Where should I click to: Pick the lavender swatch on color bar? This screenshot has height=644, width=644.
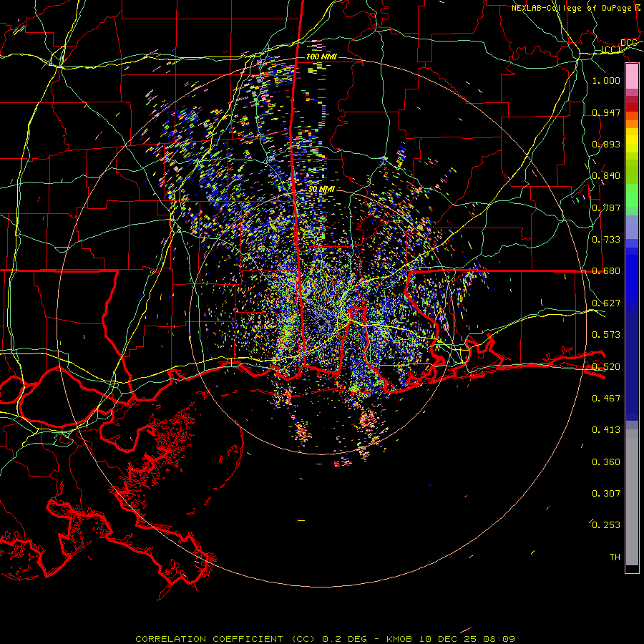(632, 227)
